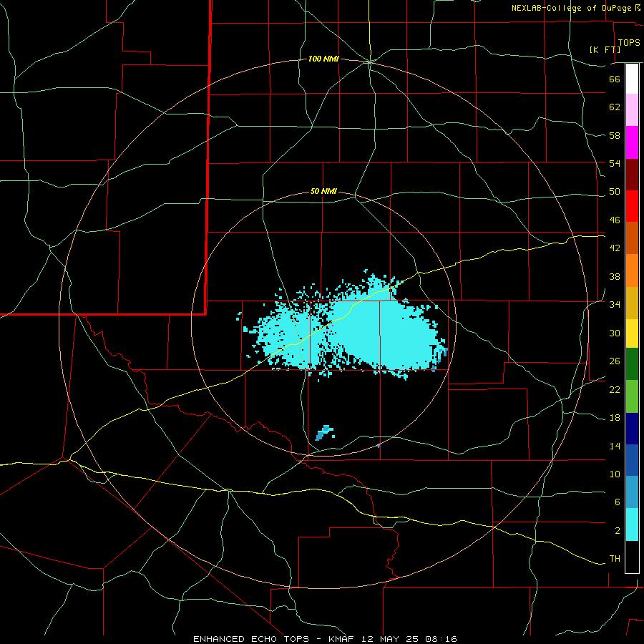The width and height of the screenshot is (644, 644).
Task: Click legend value "26"
Action: pyautogui.click(x=615, y=361)
